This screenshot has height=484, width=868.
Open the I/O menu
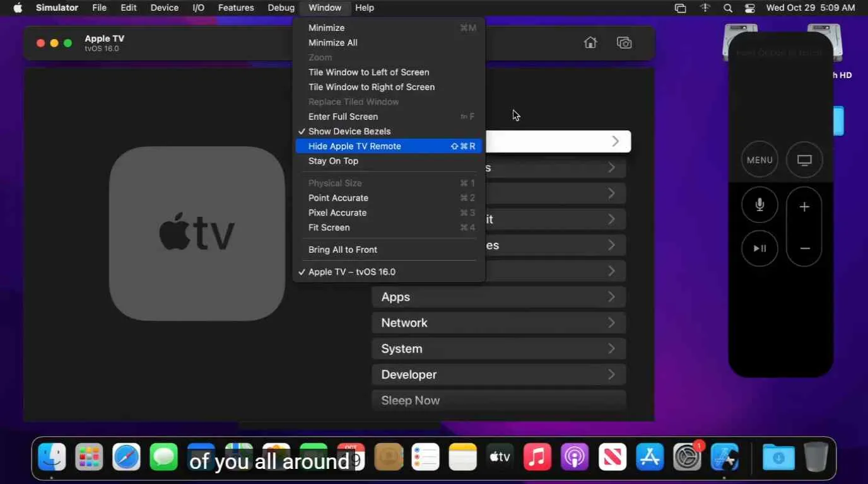198,8
